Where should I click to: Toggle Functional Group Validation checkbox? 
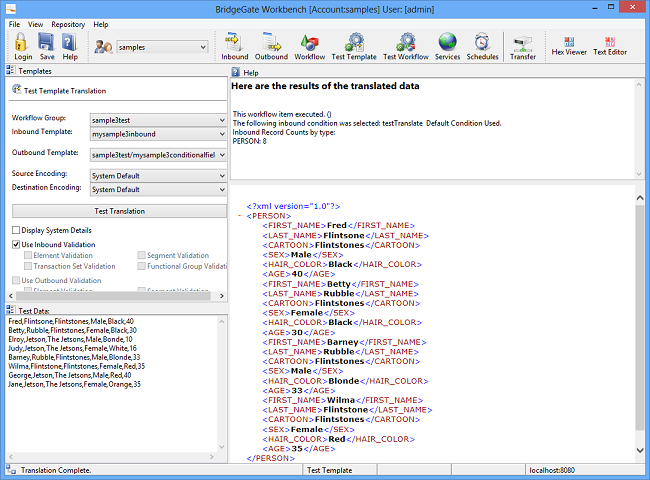[141, 266]
